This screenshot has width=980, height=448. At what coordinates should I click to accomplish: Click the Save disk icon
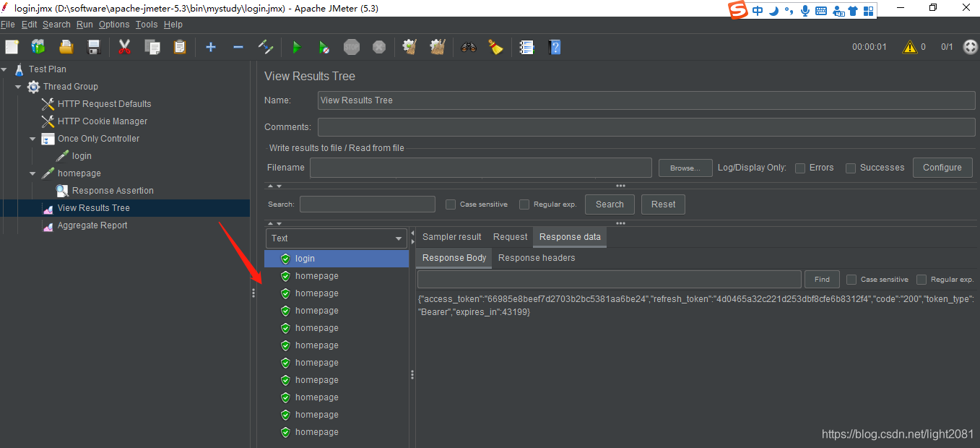click(x=93, y=47)
